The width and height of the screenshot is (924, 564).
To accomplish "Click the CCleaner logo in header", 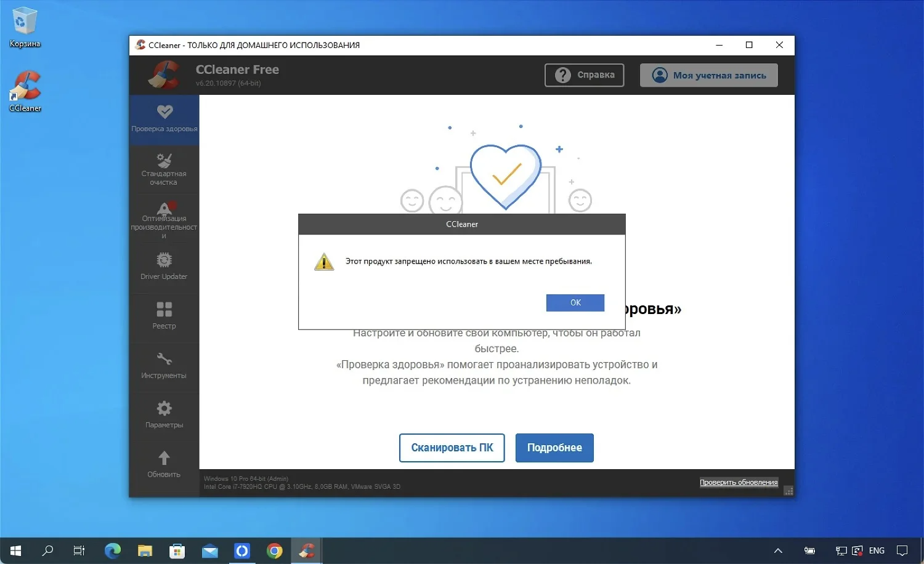I will [x=164, y=75].
